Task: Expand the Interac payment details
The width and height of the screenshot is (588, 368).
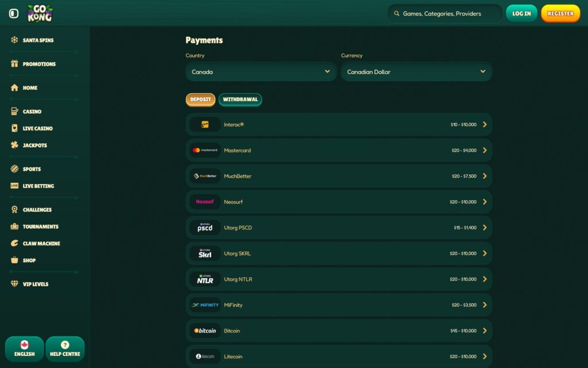Action: click(485, 124)
